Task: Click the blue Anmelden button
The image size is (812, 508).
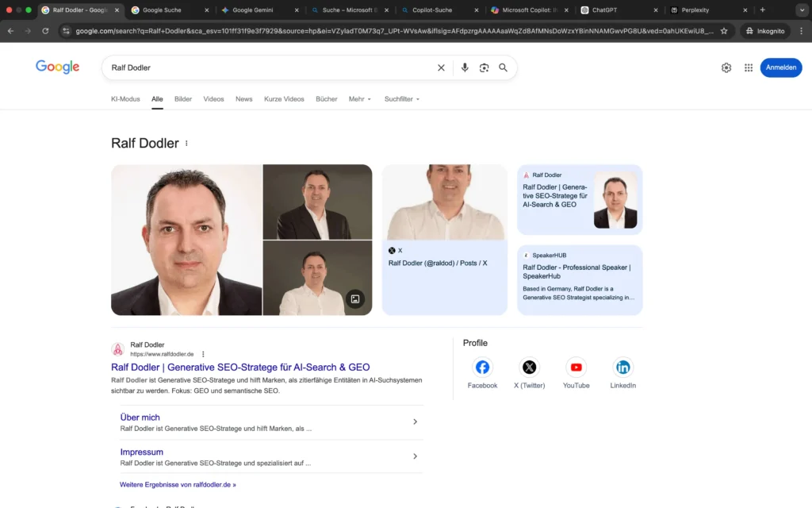Action: (x=781, y=67)
